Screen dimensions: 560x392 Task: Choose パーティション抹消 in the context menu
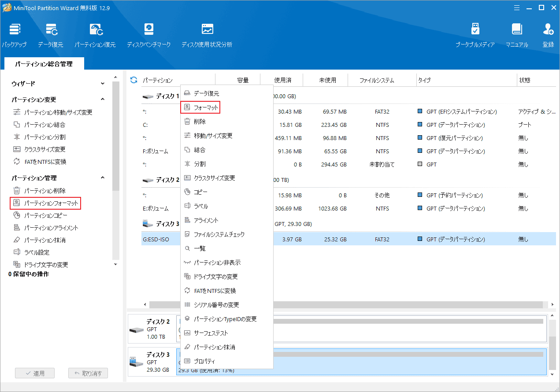(x=227, y=347)
